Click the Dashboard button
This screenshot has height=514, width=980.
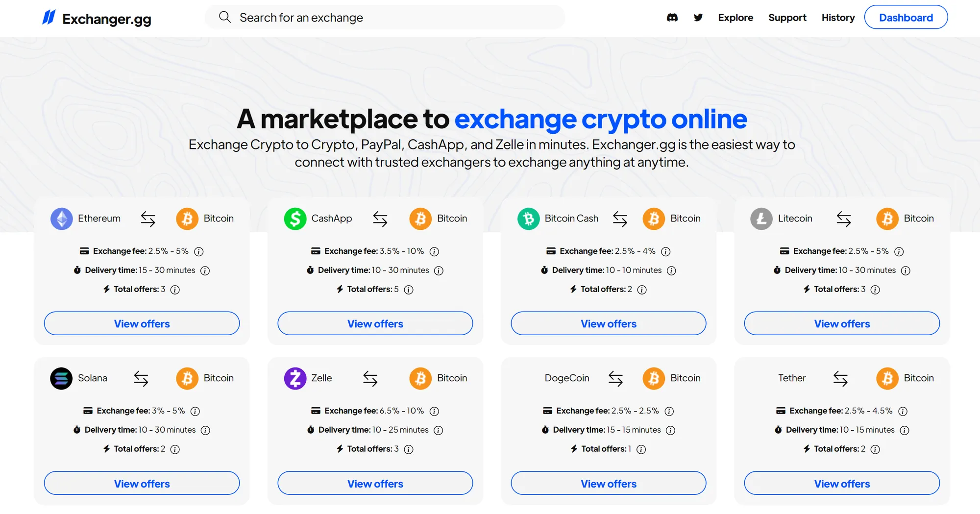click(906, 17)
